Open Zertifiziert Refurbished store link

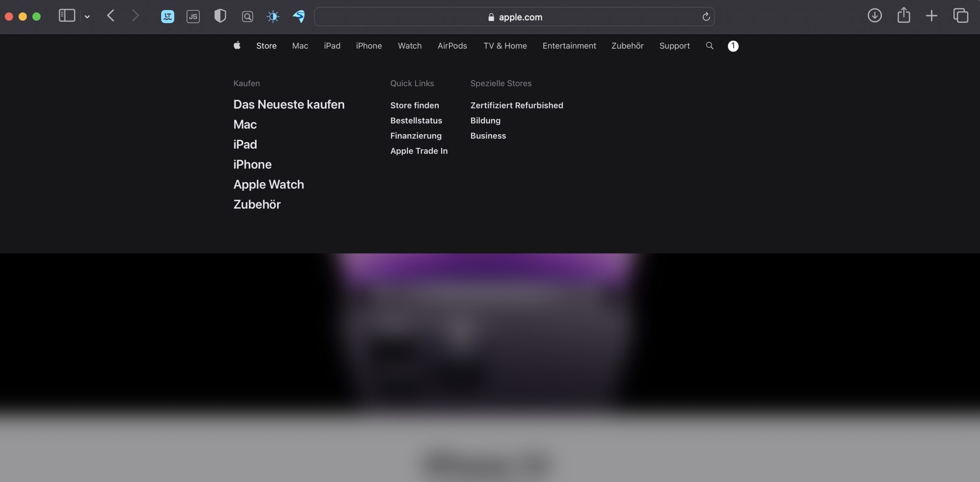517,105
